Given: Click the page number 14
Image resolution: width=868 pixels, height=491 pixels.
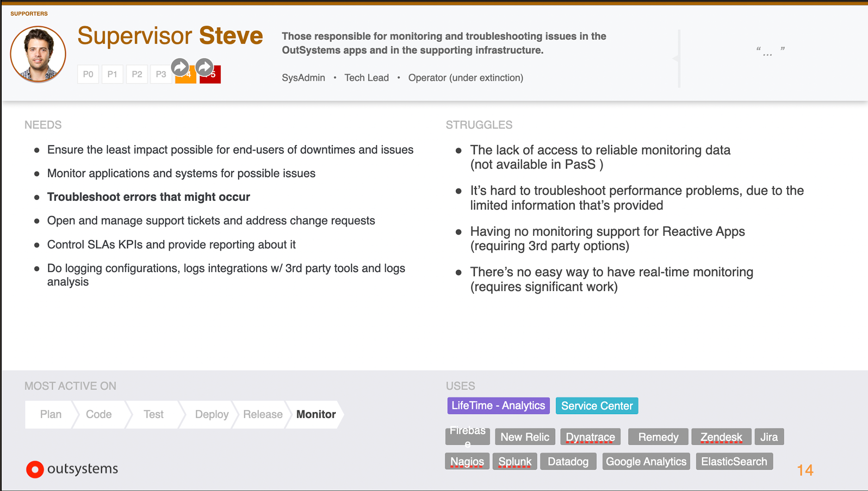Looking at the screenshot, I should (x=805, y=470).
